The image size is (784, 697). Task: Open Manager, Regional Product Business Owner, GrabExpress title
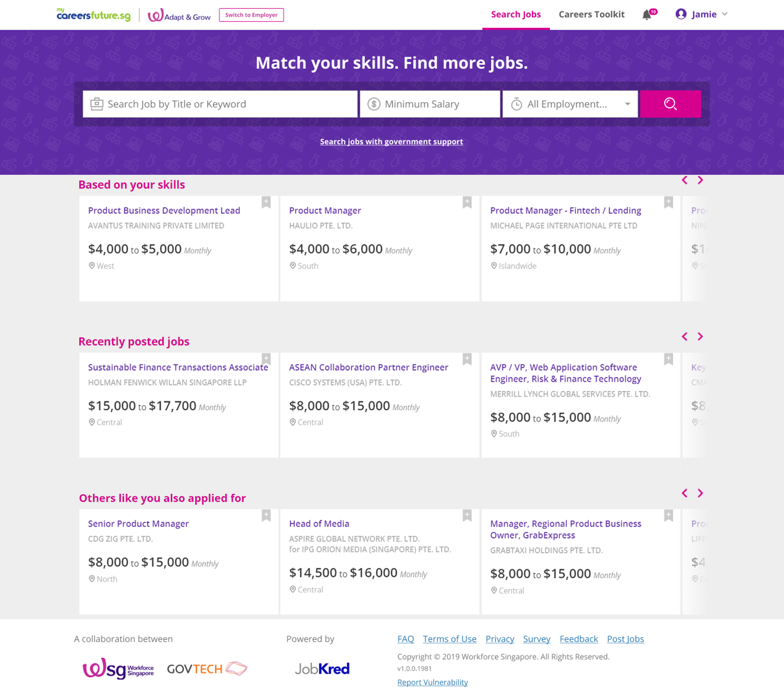click(x=566, y=529)
